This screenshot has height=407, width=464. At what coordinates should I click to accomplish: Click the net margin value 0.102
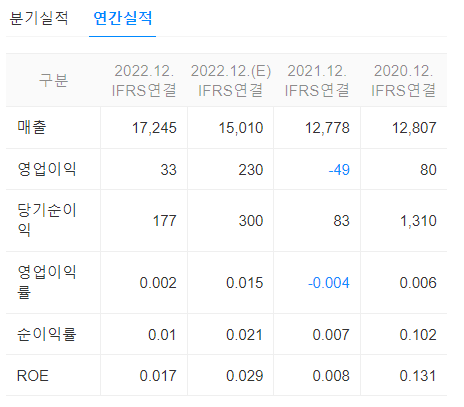click(418, 335)
